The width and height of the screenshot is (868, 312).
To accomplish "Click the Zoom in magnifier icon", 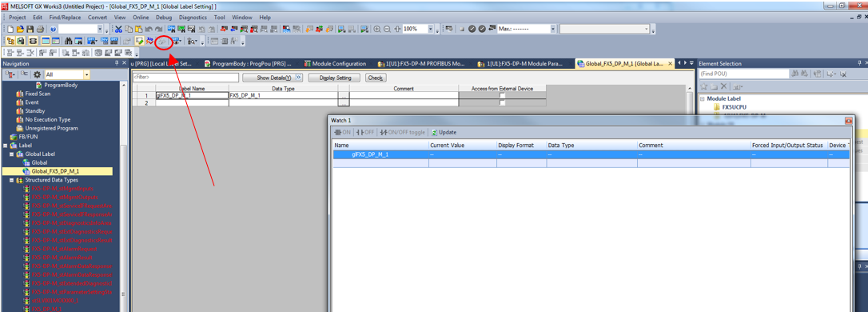I will [377, 29].
